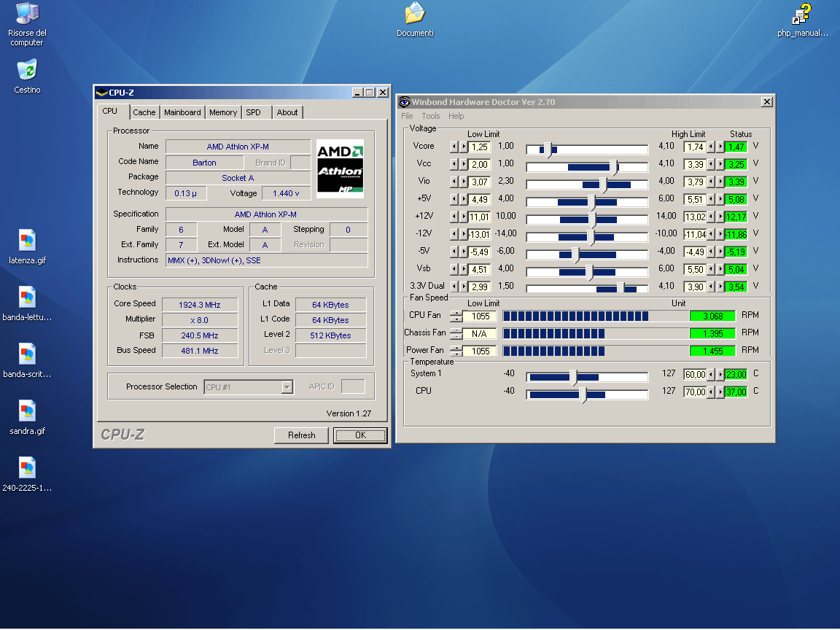Click the Vio low limit field showing 3,07
The height and width of the screenshot is (630, 840).
pos(480,182)
